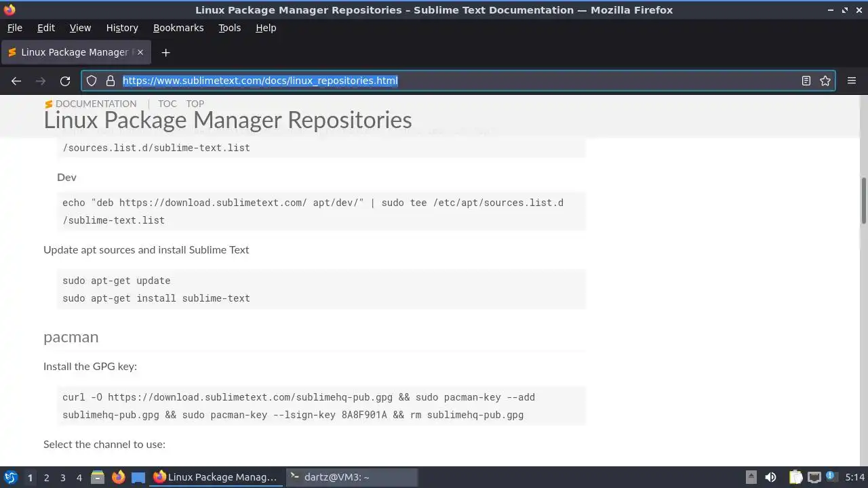Open the clipboard manager tray icon

tap(795, 477)
